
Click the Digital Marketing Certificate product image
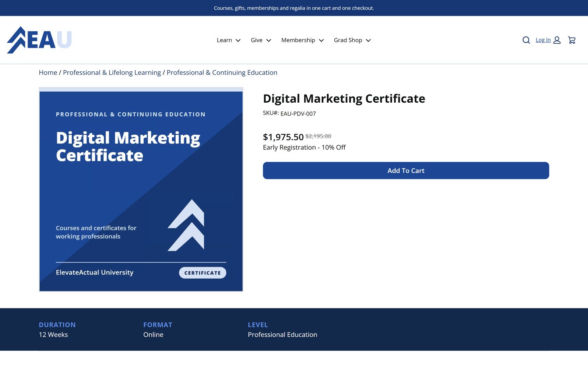pyautogui.click(x=141, y=190)
